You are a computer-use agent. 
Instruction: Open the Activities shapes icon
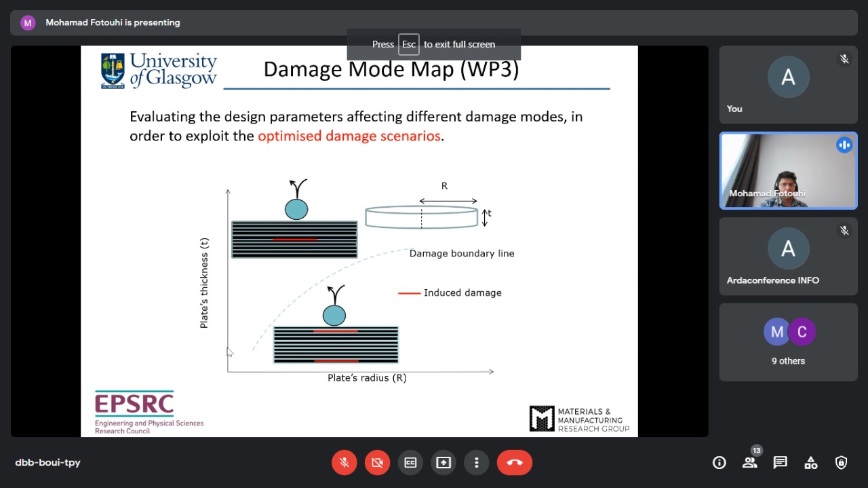[811, 463]
